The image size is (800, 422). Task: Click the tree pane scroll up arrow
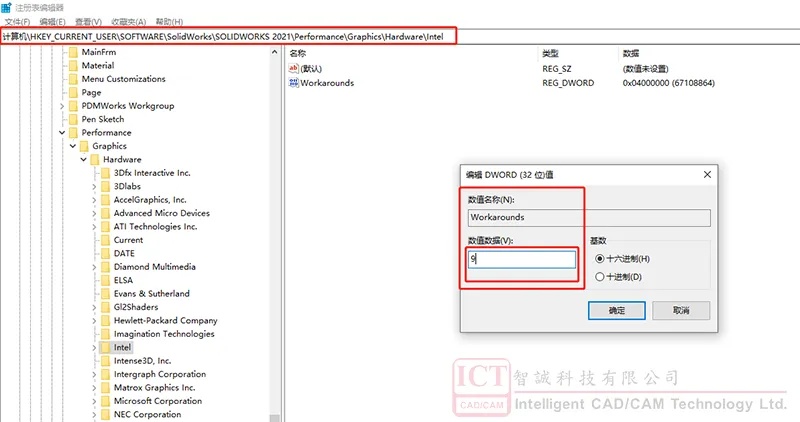click(274, 52)
